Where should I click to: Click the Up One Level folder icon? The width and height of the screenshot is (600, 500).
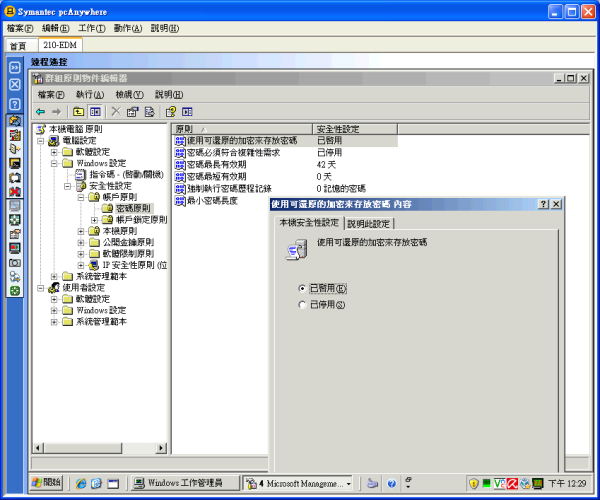(79, 111)
